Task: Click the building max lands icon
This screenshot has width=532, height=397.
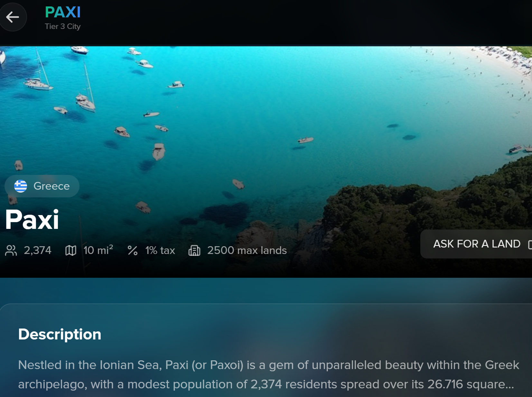Action: [194, 250]
